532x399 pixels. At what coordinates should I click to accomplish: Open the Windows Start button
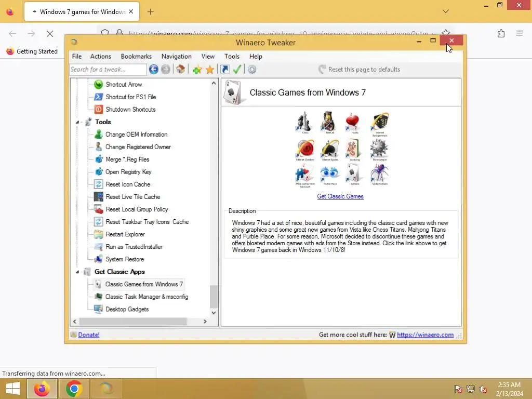click(x=13, y=389)
